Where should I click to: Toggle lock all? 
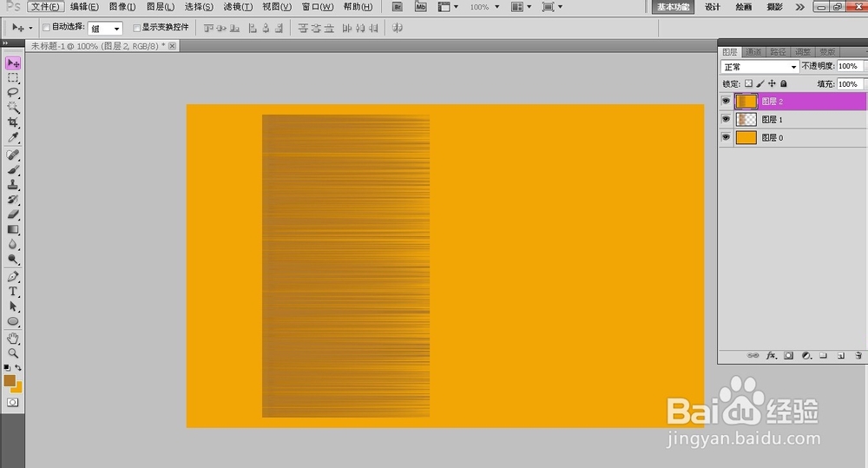coord(783,83)
